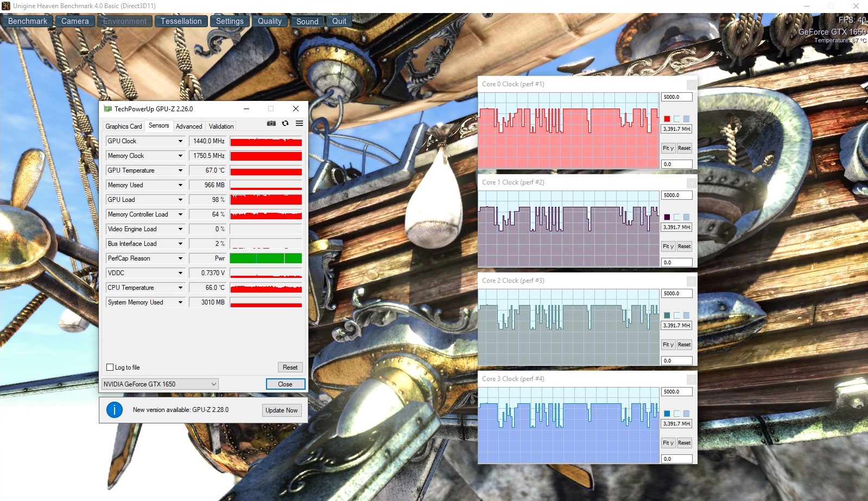Enable the Log to file checkbox
Image resolution: width=868 pixels, height=501 pixels.
click(x=110, y=367)
